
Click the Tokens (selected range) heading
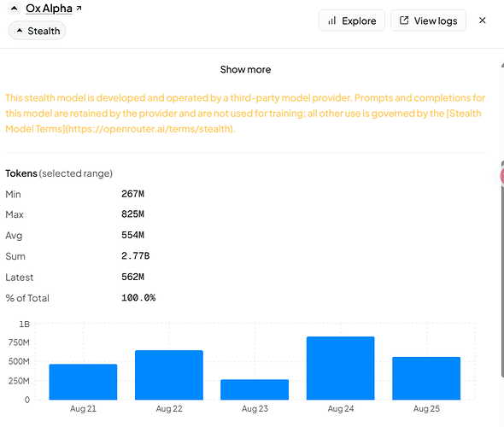click(59, 173)
